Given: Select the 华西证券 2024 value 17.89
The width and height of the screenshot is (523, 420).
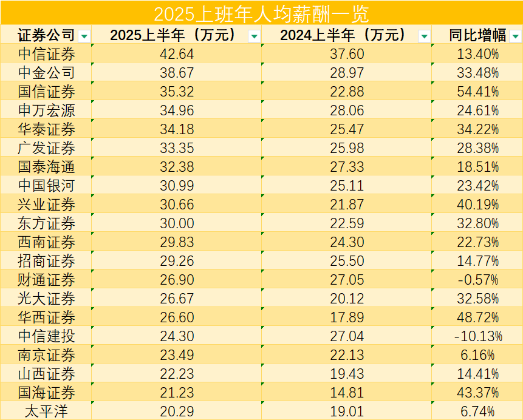Looking at the screenshot, I should point(347,317).
